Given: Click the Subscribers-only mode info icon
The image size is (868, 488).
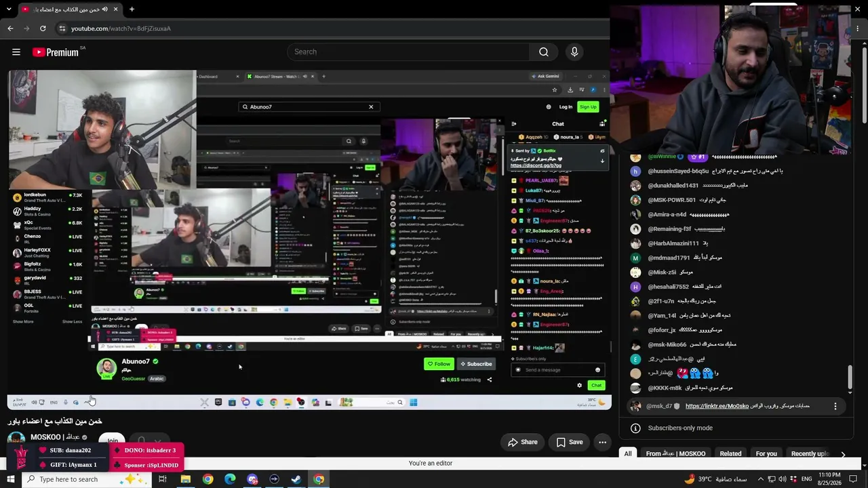Looking at the screenshot, I should click(x=635, y=428).
